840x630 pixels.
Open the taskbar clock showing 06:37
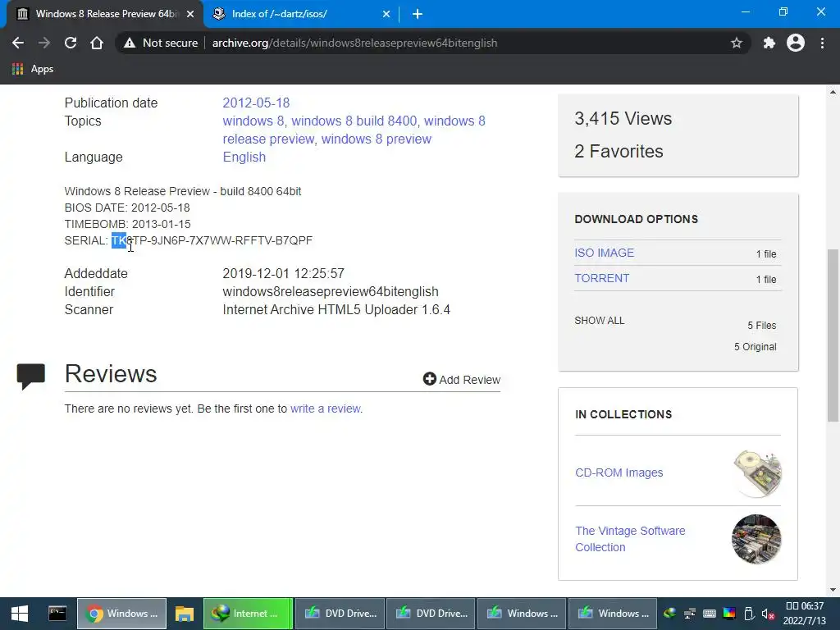tap(804, 614)
